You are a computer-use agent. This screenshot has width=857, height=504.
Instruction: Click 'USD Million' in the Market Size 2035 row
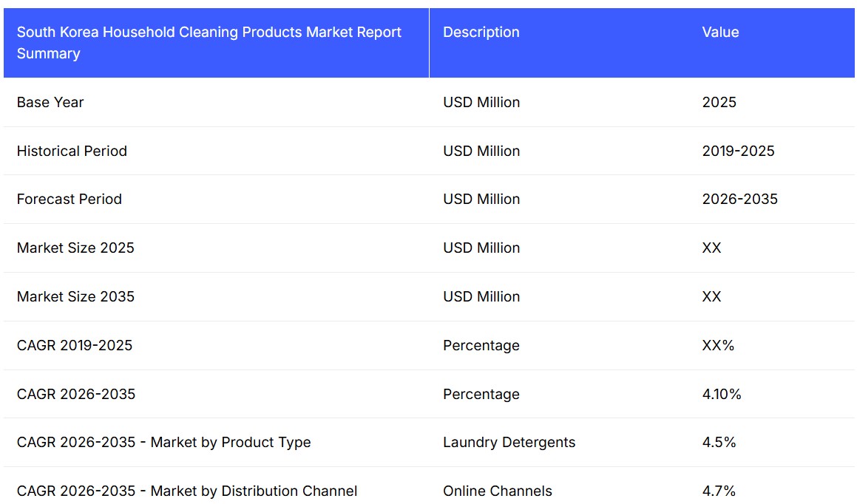tap(481, 297)
